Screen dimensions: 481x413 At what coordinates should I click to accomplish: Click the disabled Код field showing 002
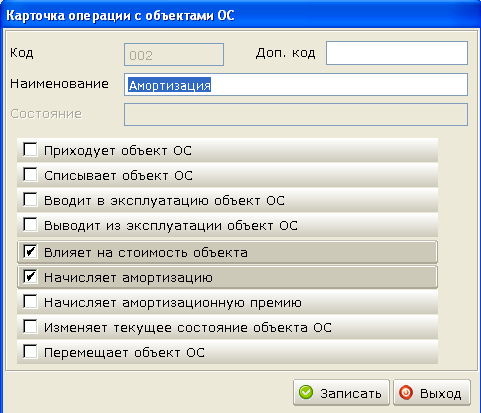pyautogui.click(x=174, y=54)
